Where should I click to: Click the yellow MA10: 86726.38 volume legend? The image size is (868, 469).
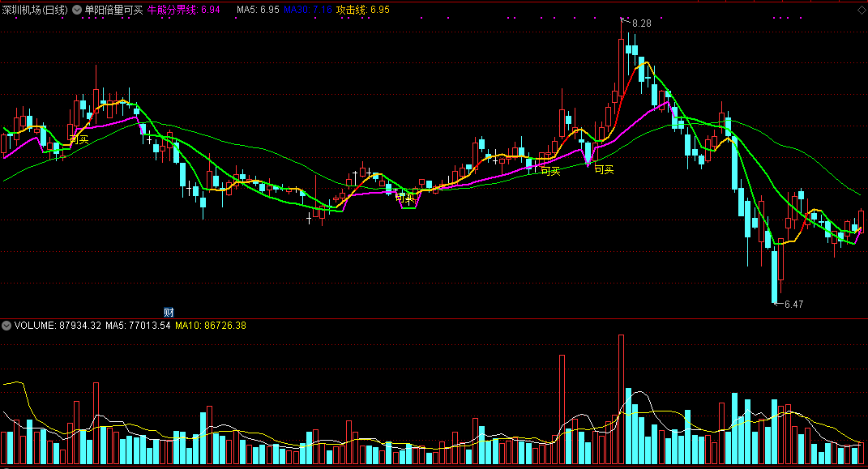(x=211, y=326)
